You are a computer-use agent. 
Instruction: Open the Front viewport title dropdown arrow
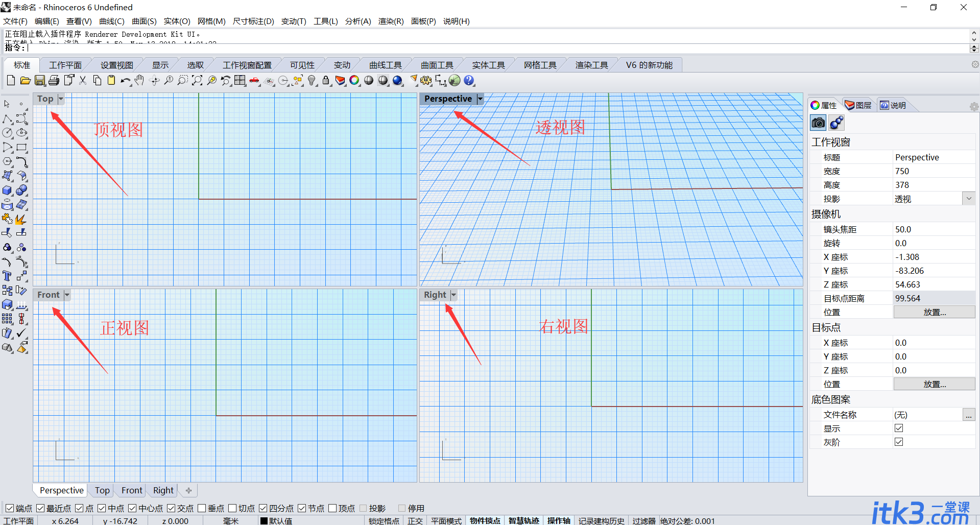click(x=67, y=295)
